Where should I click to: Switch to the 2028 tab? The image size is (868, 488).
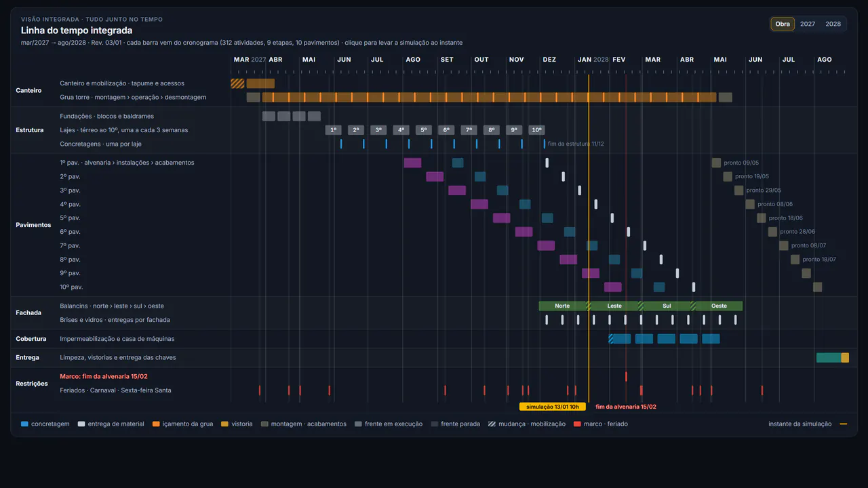point(833,24)
